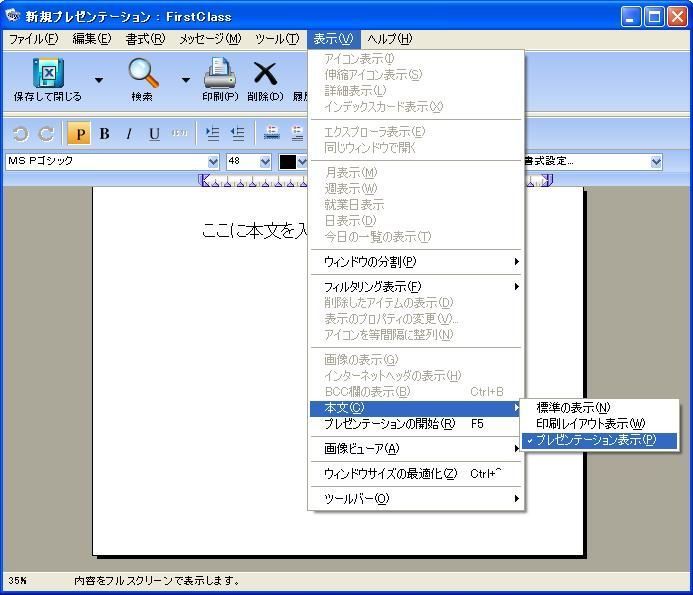
Task: Select 標準の表示 in the submenu
Action: tap(573, 408)
